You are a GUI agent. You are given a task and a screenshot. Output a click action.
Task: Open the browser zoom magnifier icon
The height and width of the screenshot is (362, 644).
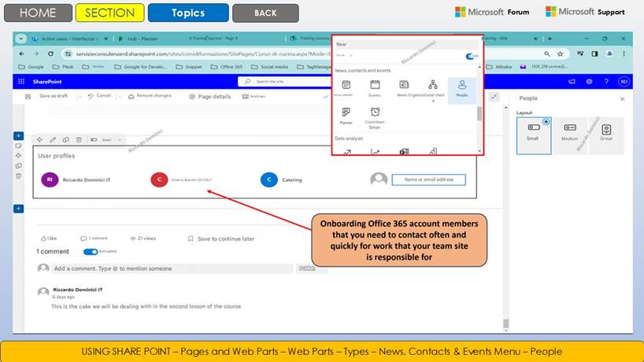(x=547, y=54)
